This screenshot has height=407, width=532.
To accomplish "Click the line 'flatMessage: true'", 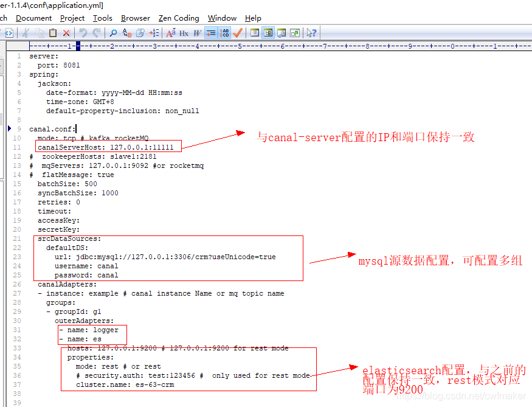I will coord(78,175).
